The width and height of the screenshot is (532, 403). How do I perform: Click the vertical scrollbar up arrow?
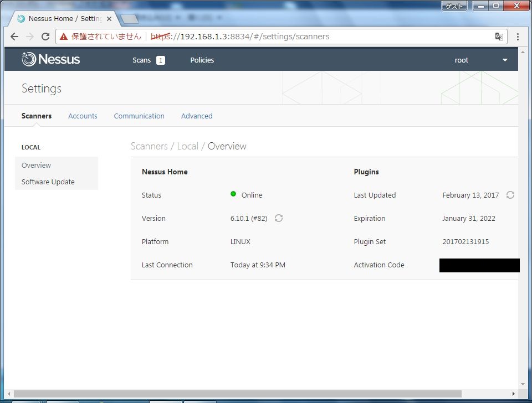pos(523,52)
